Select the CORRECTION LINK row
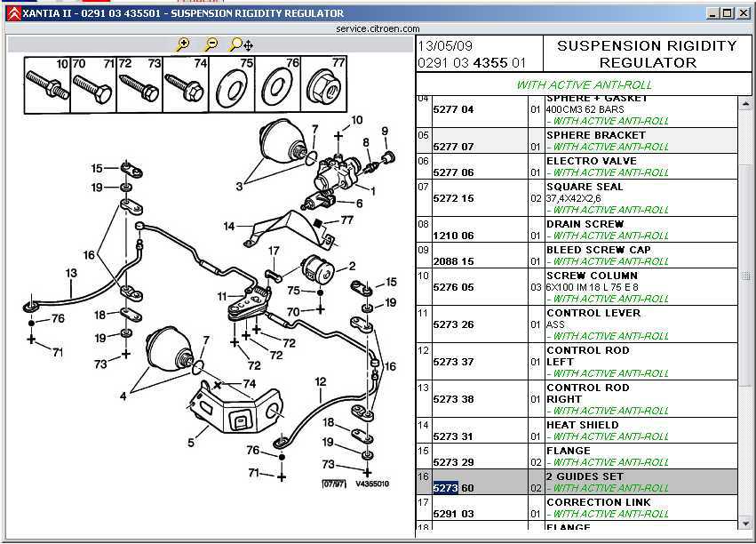Viewport: 756px width, 544px height. pos(577,508)
